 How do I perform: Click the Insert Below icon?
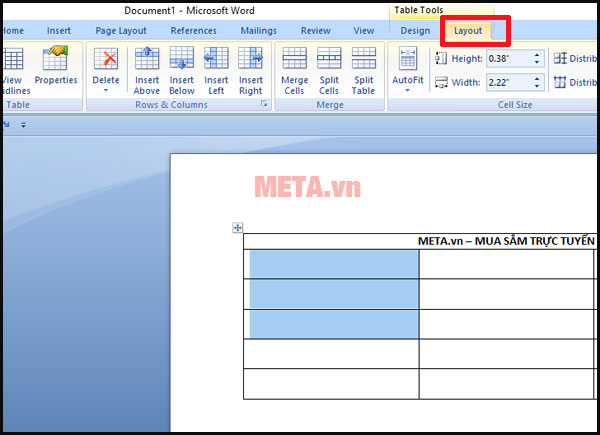(182, 70)
